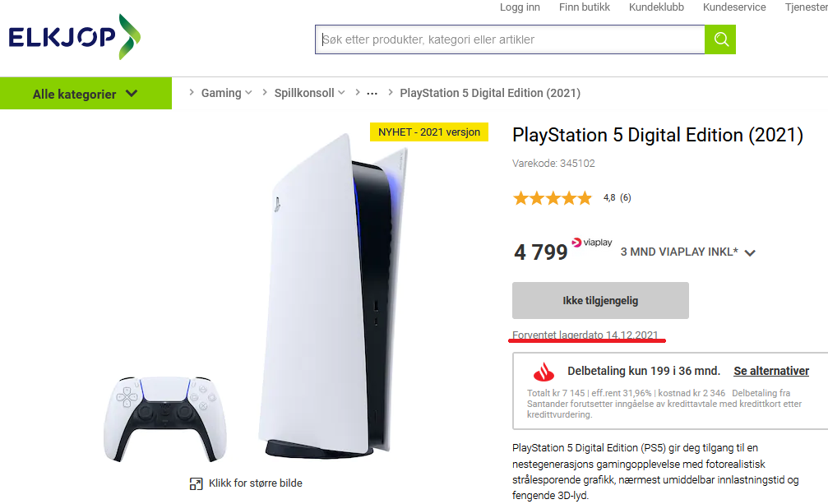Open the Kundeklubb menu item
828x504 pixels.
click(656, 7)
